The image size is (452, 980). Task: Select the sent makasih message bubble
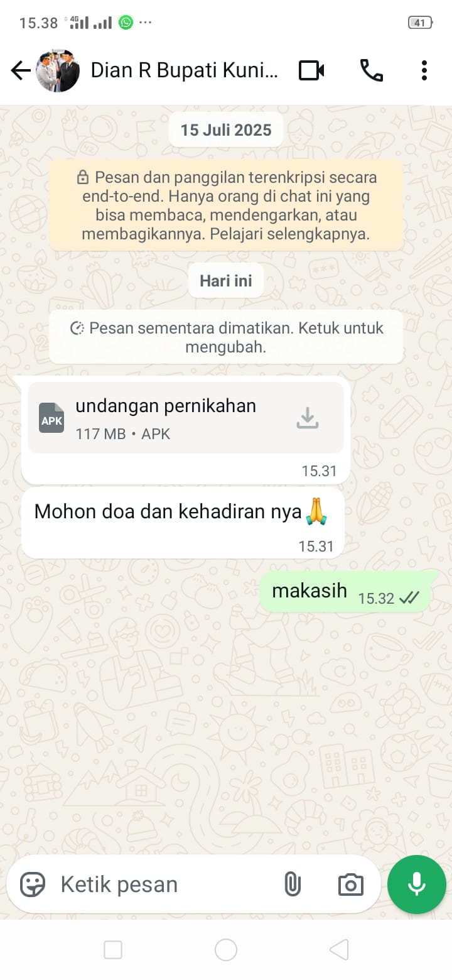click(346, 592)
